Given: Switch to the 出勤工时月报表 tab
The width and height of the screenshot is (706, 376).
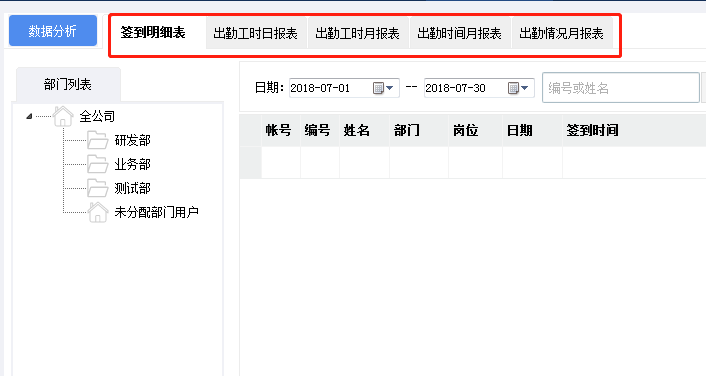Looking at the screenshot, I should [x=358, y=33].
